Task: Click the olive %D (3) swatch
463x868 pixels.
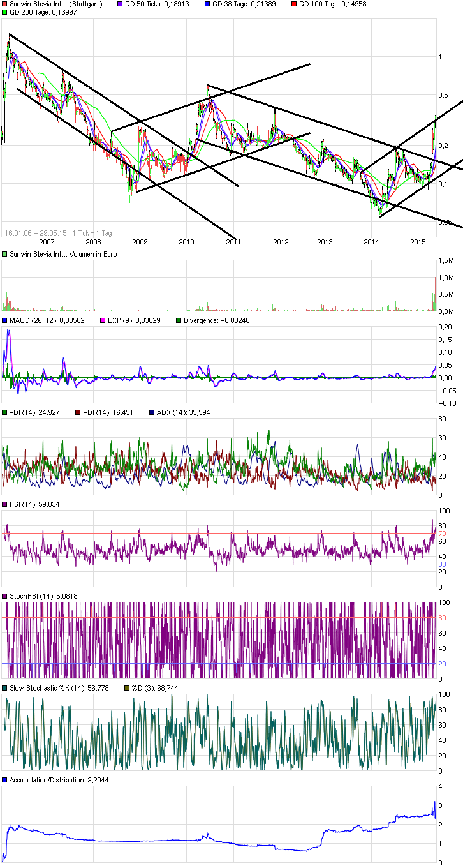Action: (x=126, y=688)
